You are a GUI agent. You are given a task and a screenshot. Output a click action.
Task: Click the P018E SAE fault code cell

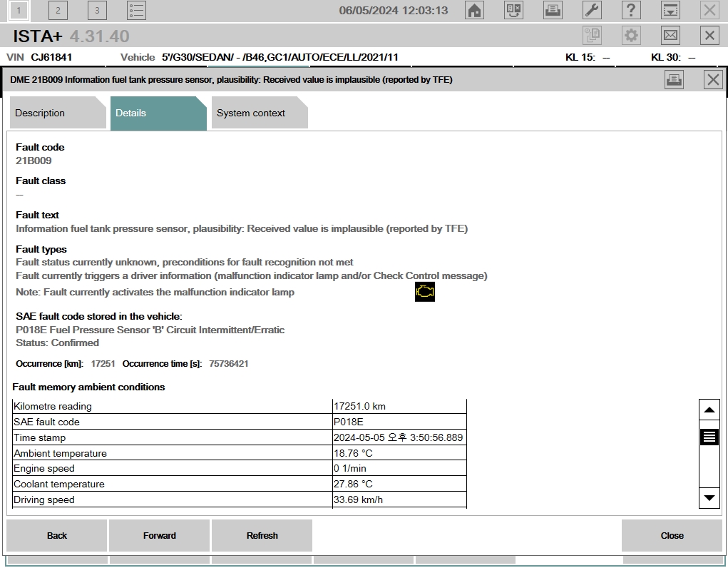tap(399, 422)
